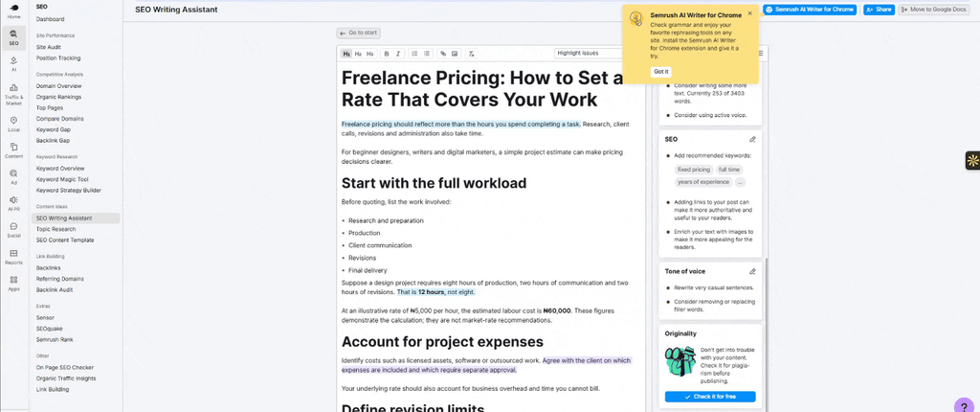Open Referring Domains in the sidebar
Screen dimensions: 980x412
59,279
